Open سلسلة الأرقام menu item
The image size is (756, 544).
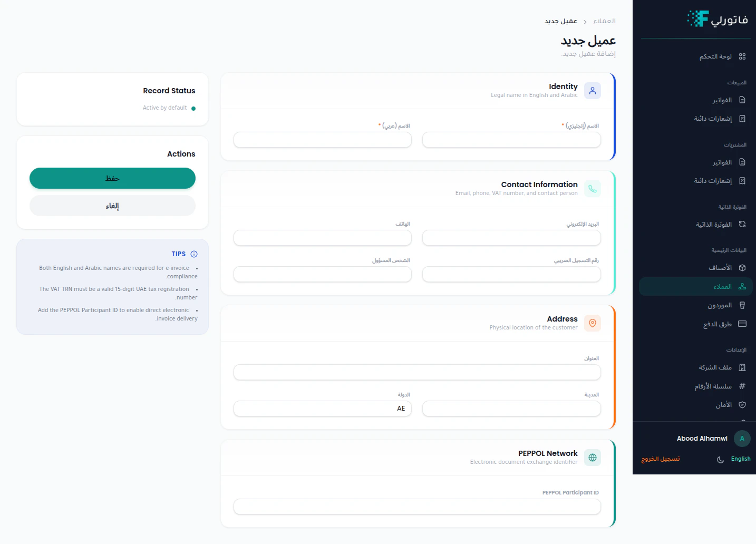696,386
